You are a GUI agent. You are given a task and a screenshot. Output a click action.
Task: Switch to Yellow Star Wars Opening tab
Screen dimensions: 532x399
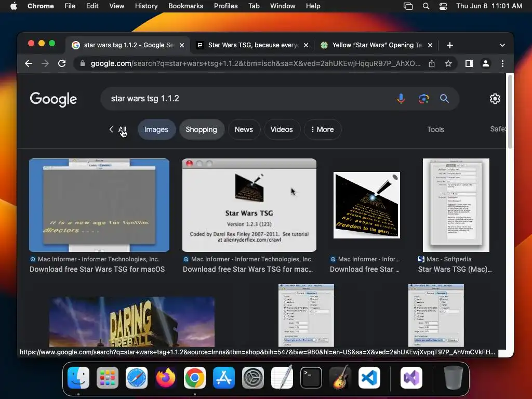(x=377, y=45)
